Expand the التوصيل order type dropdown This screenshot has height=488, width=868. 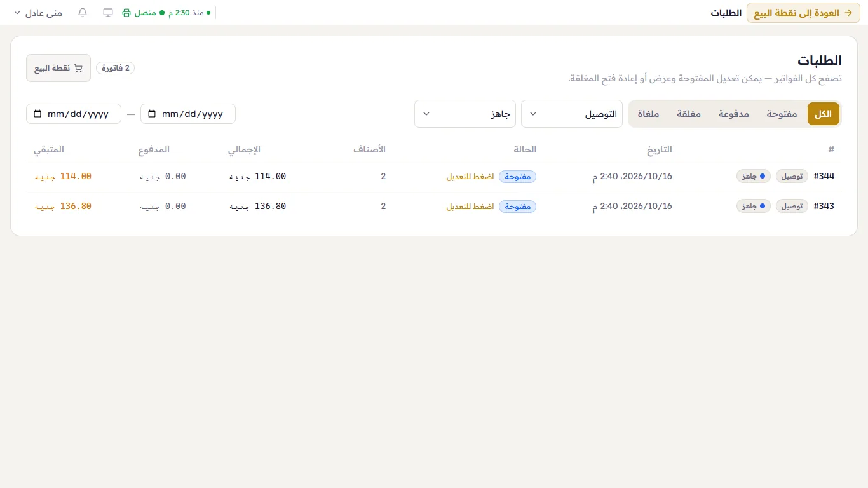point(572,114)
